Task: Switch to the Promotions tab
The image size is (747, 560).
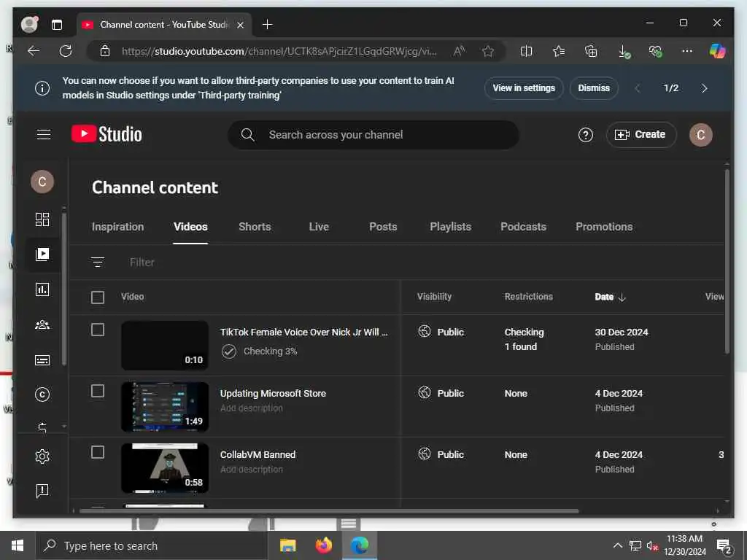Action: click(604, 227)
